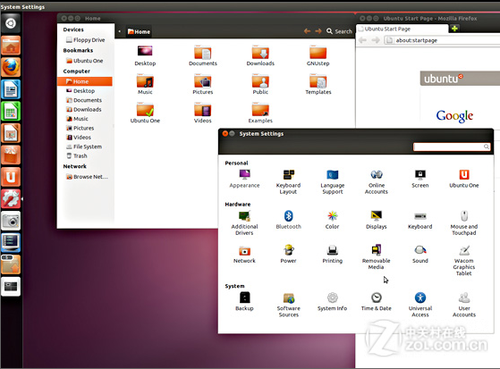Image resolution: width=500 pixels, height=369 pixels.
Task: Select Ubuntu One bookmark in sidebar
Action: tap(85, 61)
